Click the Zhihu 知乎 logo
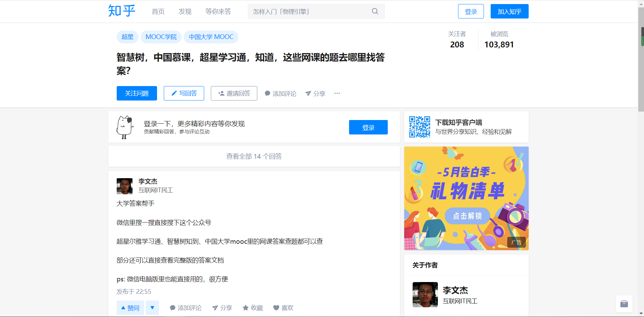Screen dimensions: 644x317 [122, 11]
